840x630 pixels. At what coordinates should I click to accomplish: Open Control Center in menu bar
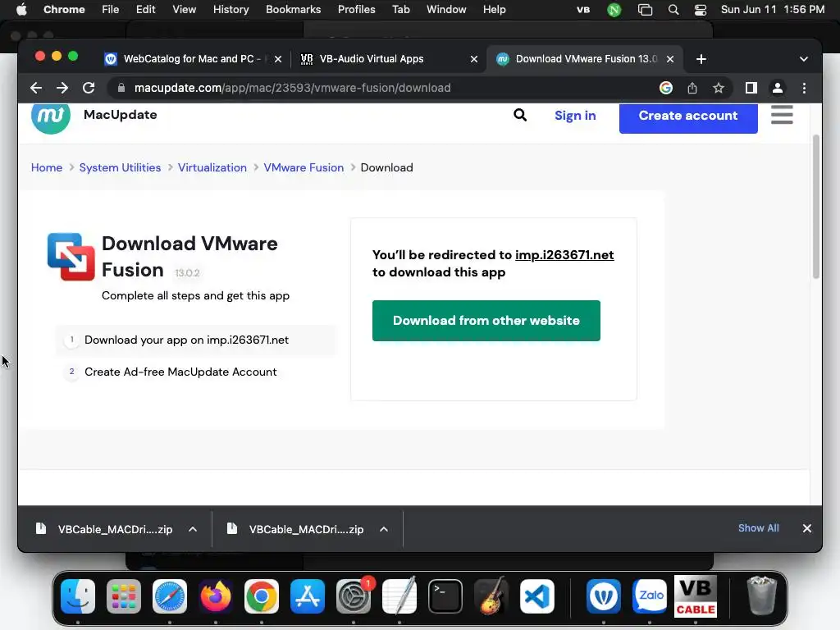click(x=701, y=10)
